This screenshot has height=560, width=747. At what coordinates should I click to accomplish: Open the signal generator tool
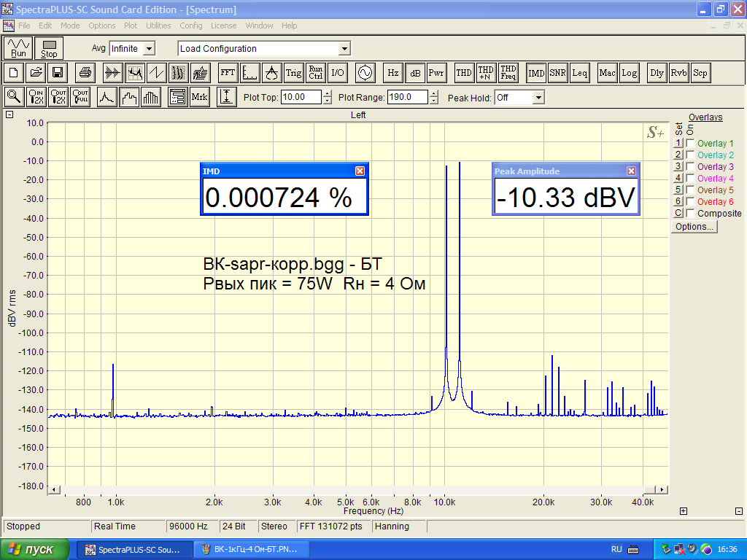point(364,73)
